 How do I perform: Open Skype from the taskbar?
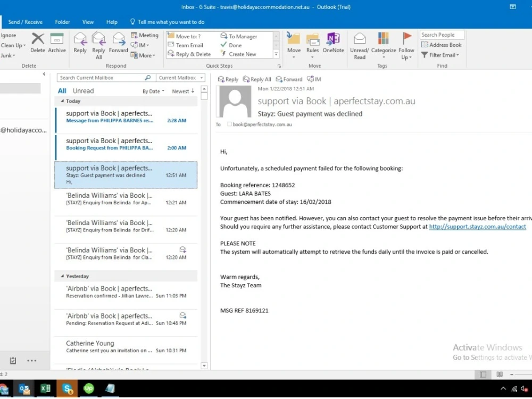click(x=67, y=388)
